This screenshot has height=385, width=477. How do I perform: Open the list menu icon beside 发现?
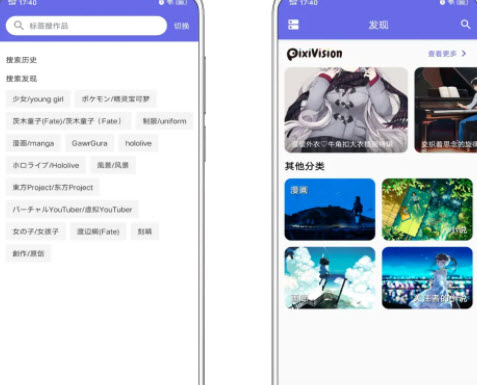(x=293, y=25)
